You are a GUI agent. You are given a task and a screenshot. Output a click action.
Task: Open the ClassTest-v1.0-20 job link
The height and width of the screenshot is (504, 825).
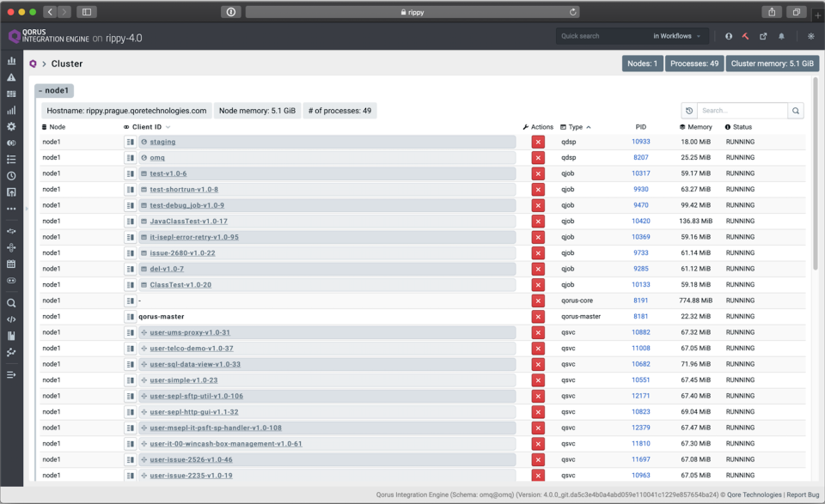tap(180, 285)
